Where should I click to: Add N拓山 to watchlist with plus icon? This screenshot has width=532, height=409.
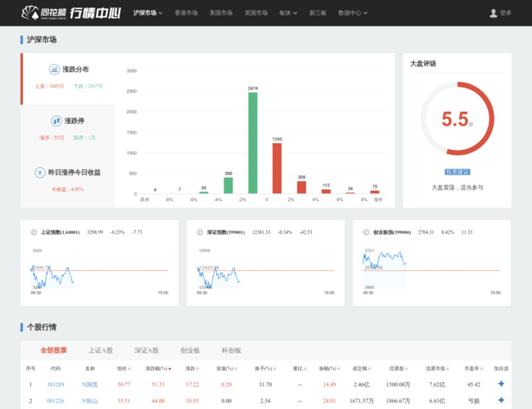coord(501,401)
